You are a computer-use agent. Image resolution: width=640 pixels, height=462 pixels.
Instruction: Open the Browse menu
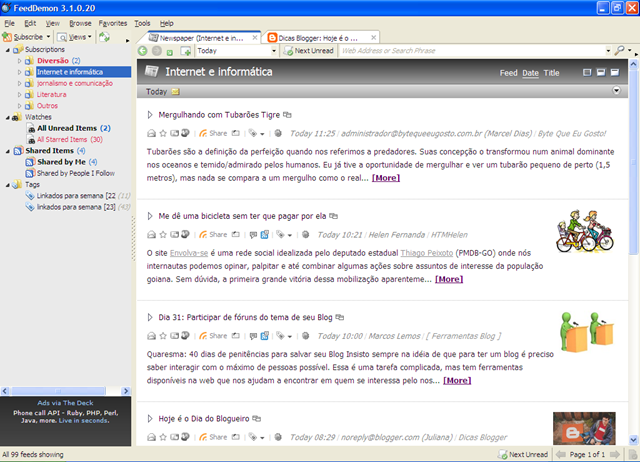[x=80, y=23]
